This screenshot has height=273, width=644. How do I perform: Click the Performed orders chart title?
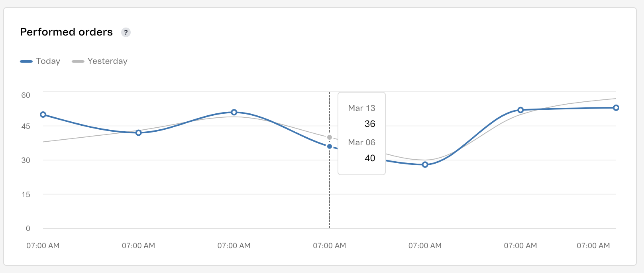(67, 32)
